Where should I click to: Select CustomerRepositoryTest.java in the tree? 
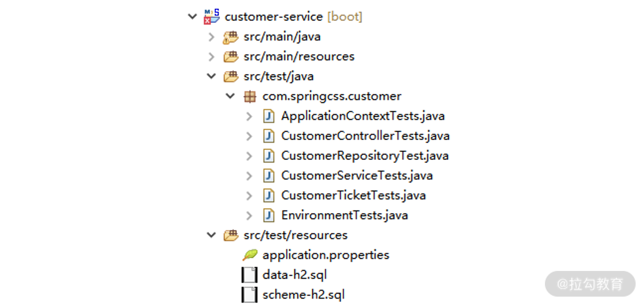(x=365, y=156)
